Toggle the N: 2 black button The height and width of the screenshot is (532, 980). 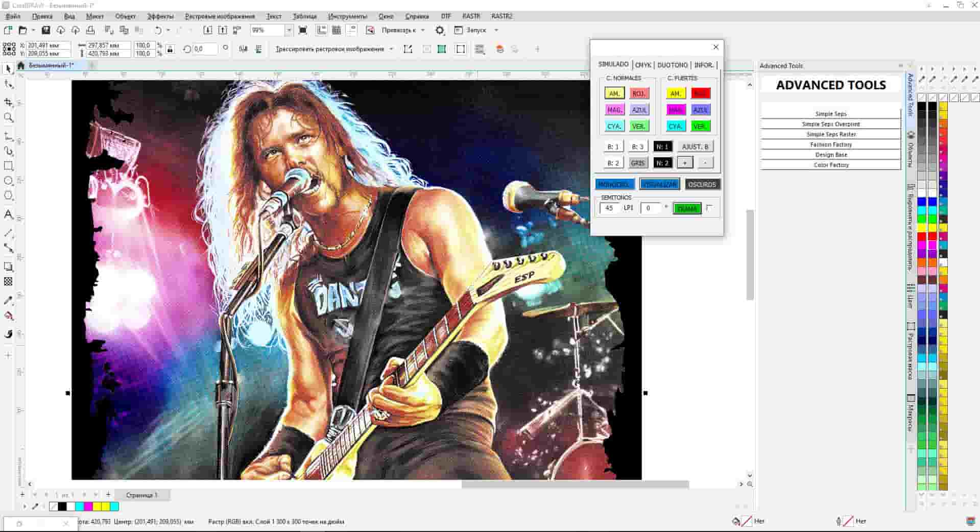(x=662, y=163)
